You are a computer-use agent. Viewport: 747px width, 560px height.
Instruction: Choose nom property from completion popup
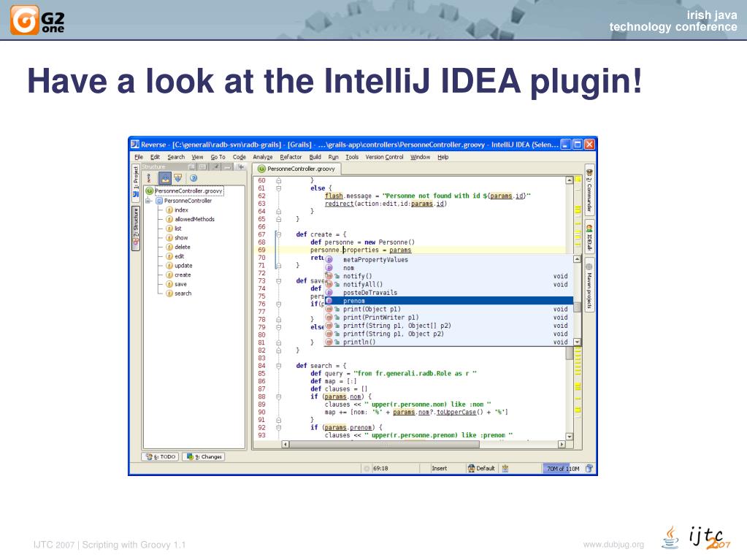pos(448,268)
